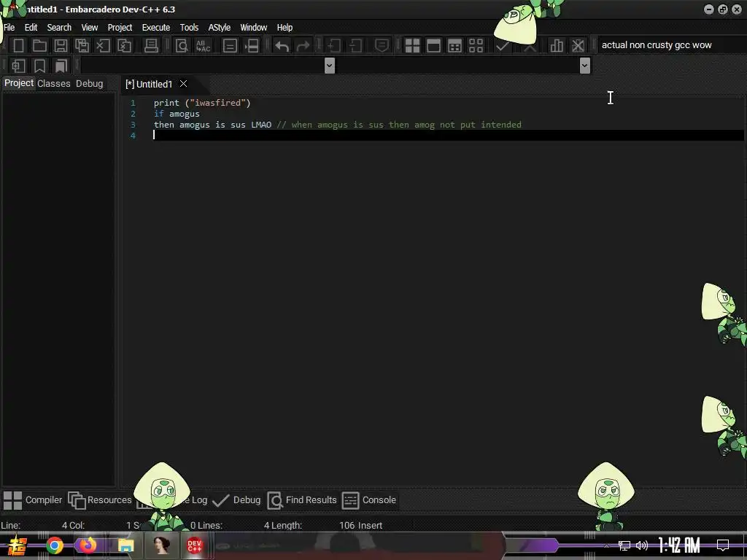The image size is (747, 560).
Task: Click the Close file toolbar icon
Action: point(103,46)
